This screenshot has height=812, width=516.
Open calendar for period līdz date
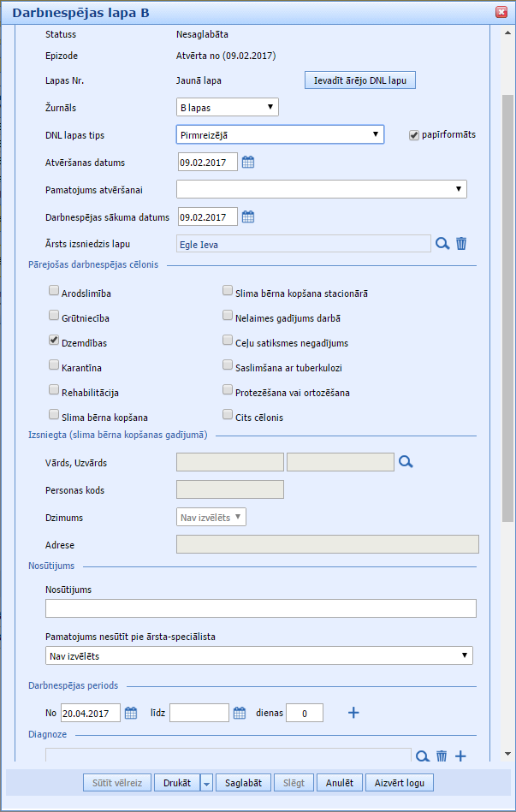[240, 713]
